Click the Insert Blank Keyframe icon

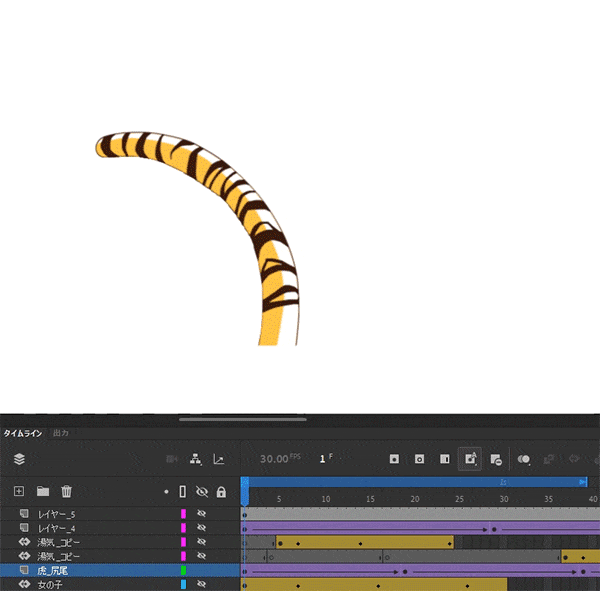[419, 459]
